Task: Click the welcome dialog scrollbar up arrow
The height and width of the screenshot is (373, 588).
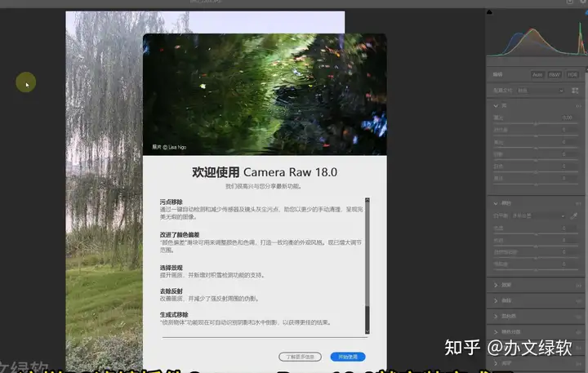Action: (367, 200)
